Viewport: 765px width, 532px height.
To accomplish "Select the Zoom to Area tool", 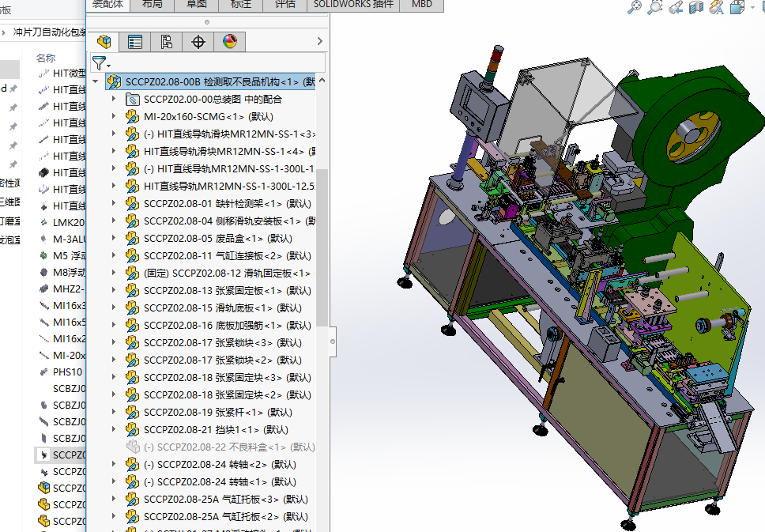I will (655, 7).
